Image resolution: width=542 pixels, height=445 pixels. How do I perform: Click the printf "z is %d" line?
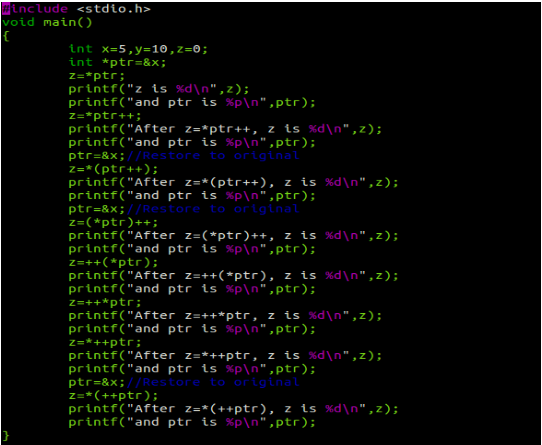tap(159, 89)
